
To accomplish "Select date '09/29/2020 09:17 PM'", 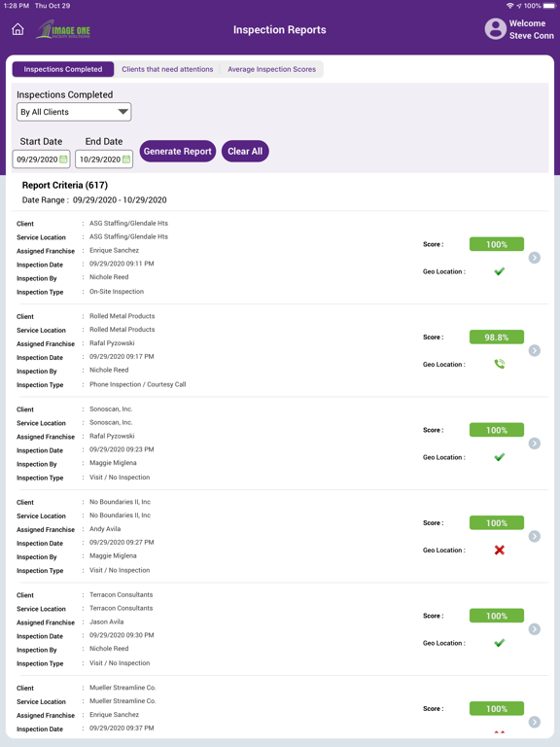I will [x=122, y=356].
